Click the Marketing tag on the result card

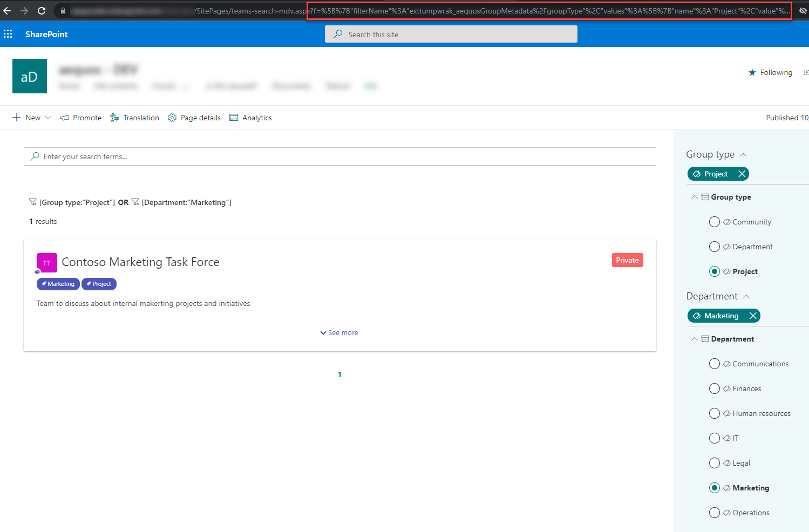[x=58, y=284]
